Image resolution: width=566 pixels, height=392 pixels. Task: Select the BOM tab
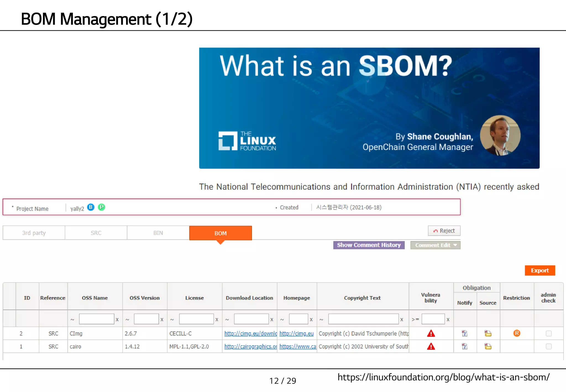coord(221,233)
